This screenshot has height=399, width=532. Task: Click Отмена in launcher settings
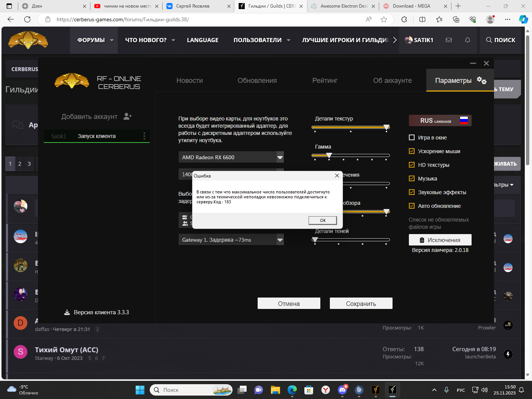click(289, 303)
